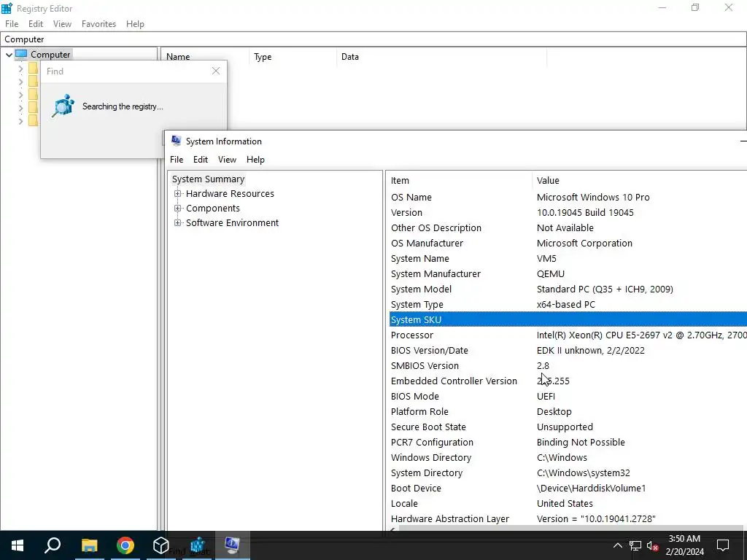Select the Secure Boot State row
This screenshot has width=747, height=560.
(568, 427)
